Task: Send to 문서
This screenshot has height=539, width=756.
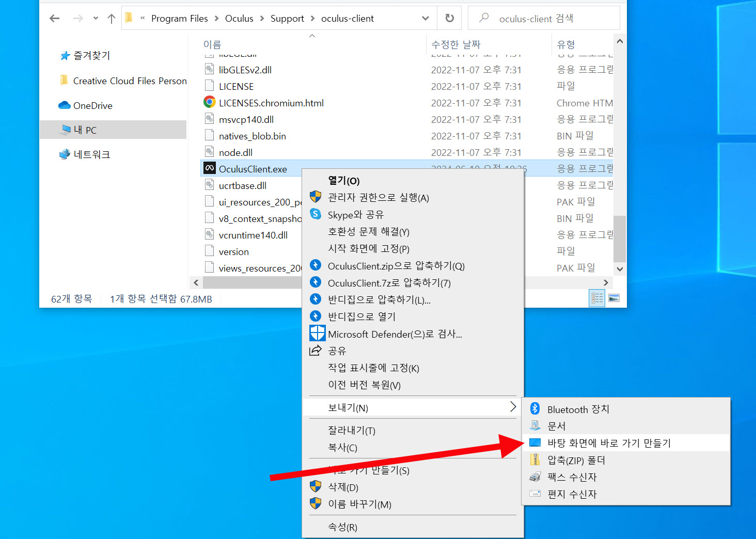Action: (x=626, y=426)
